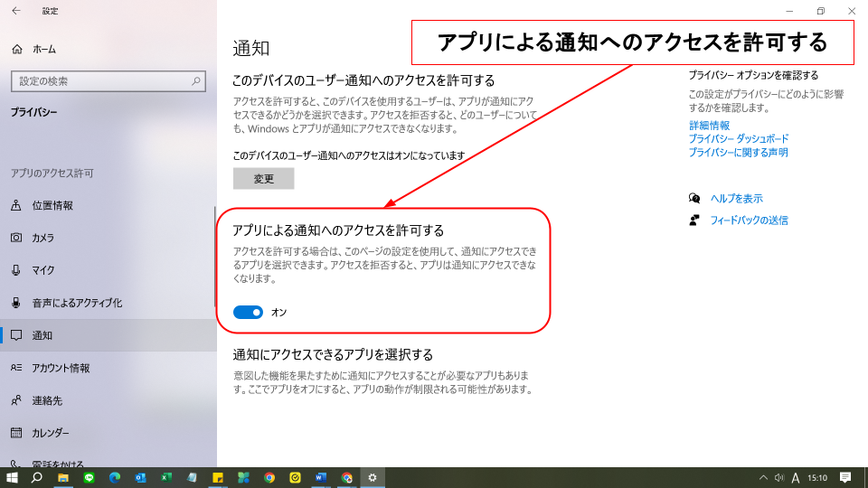Screen dimensions: 868x488
Task: Select 音声によるアクティブ化 in the sidebar
Action: click(76, 303)
